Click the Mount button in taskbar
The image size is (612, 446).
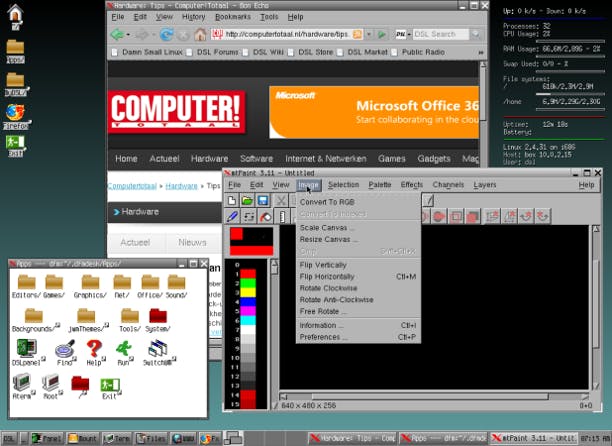(82, 439)
